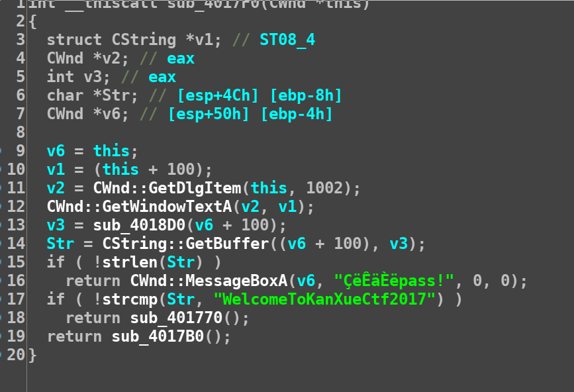Image resolution: width=574 pixels, height=392 pixels.
Task: Click the CWnd::GetWindowTextA call
Action: (139, 207)
